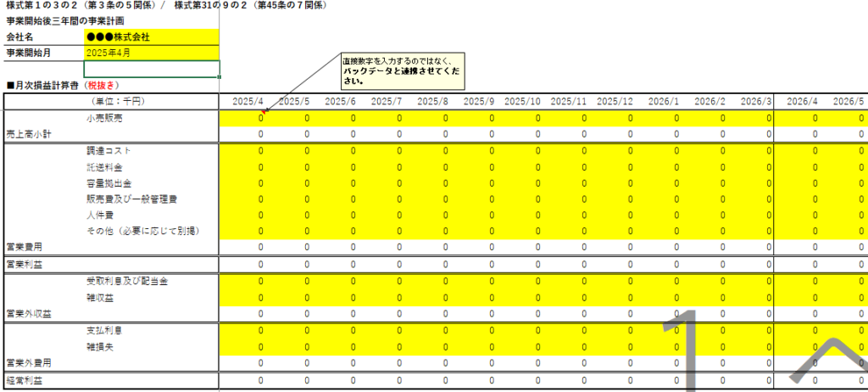Click the 調達コスト row label
This screenshot has height=392, width=868.
pyautogui.click(x=108, y=151)
